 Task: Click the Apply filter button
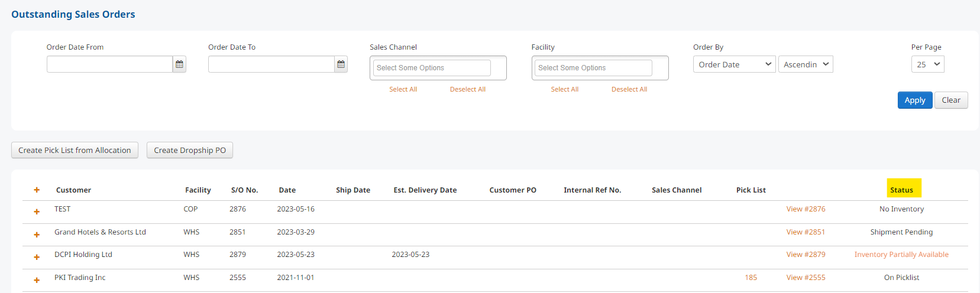(915, 100)
